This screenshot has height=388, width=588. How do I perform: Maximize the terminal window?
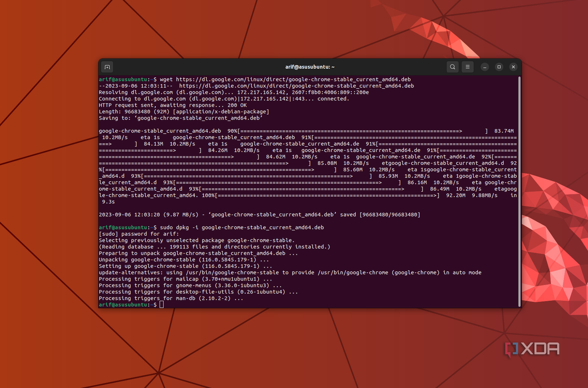499,67
